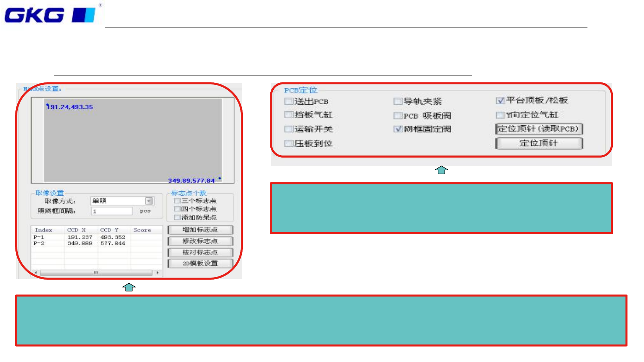Click the table scrollbar right arrow

click(x=157, y=273)
